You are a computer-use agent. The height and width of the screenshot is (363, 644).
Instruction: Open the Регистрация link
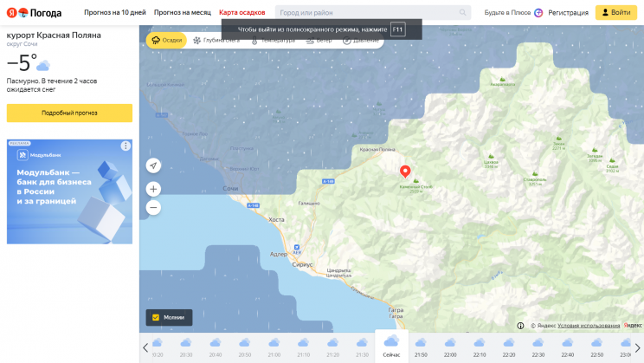tap(568, 13)
